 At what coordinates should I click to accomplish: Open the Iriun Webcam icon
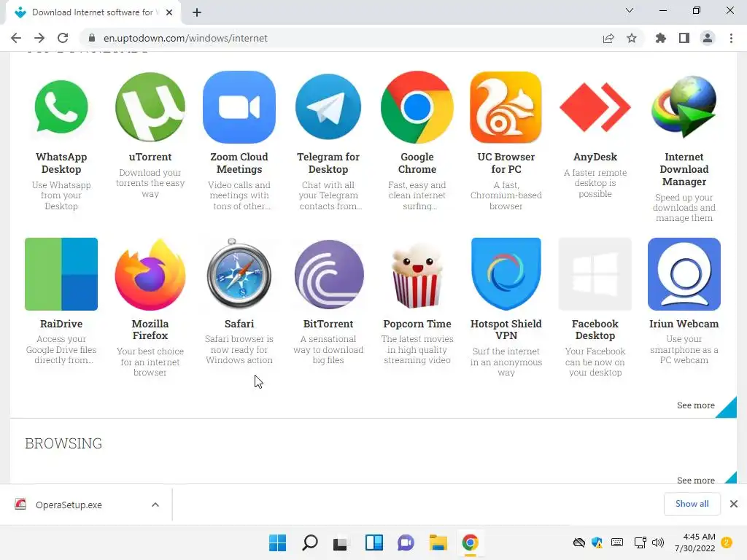[x=684, y=274]
